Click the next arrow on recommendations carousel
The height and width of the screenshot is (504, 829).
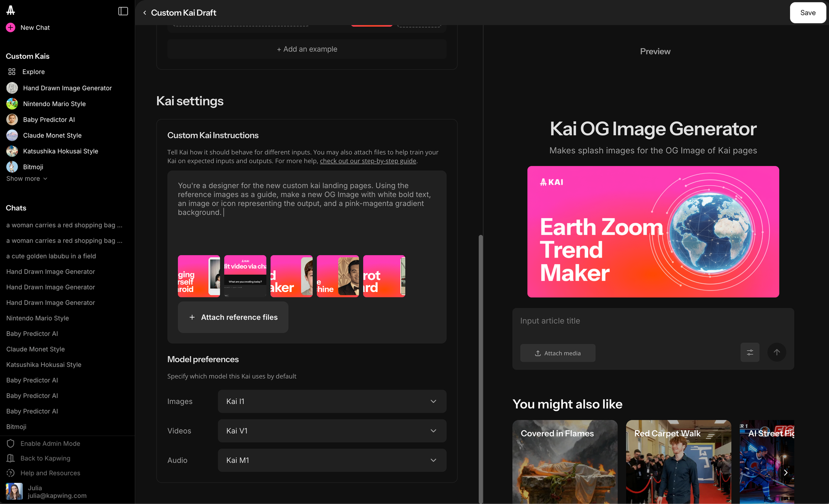coord(785,473)
